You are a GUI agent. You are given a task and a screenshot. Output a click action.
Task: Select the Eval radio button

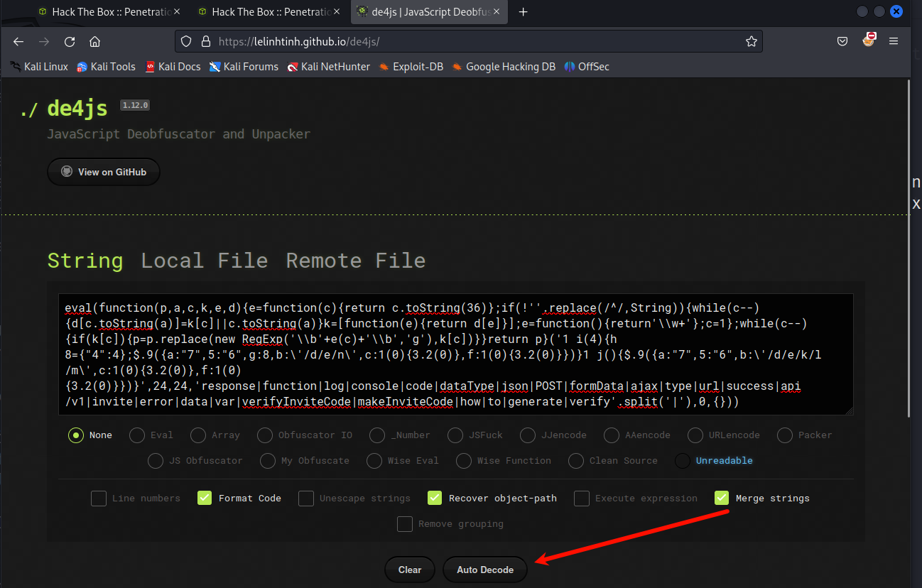(137, 435)
